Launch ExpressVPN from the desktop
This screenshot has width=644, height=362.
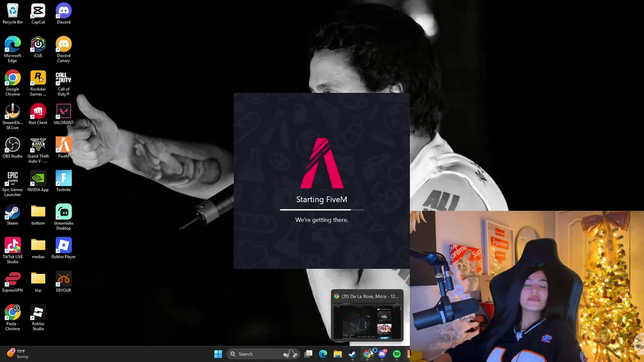13,282
